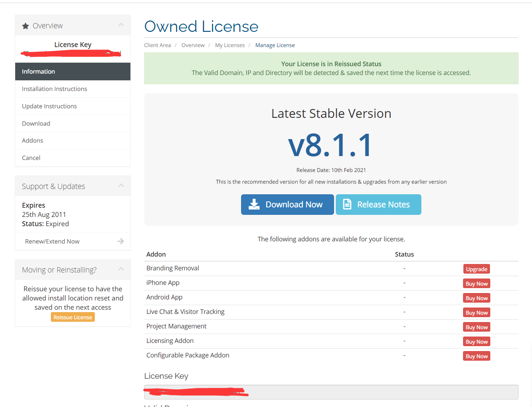Navigate to My Licenses breadcrumb
Viewport: 532px width, 407px height.
230,45
